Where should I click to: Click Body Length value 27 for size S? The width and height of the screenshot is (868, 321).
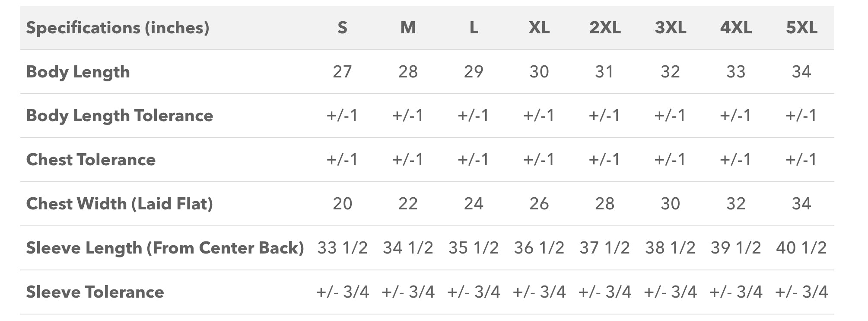[342, 72]
